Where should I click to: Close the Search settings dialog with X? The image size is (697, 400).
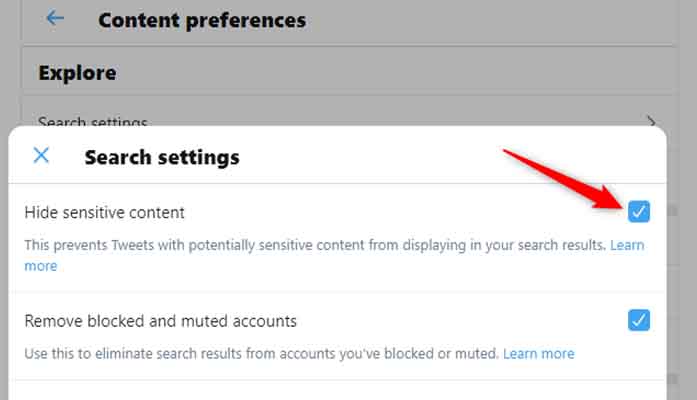click(41, 155)
